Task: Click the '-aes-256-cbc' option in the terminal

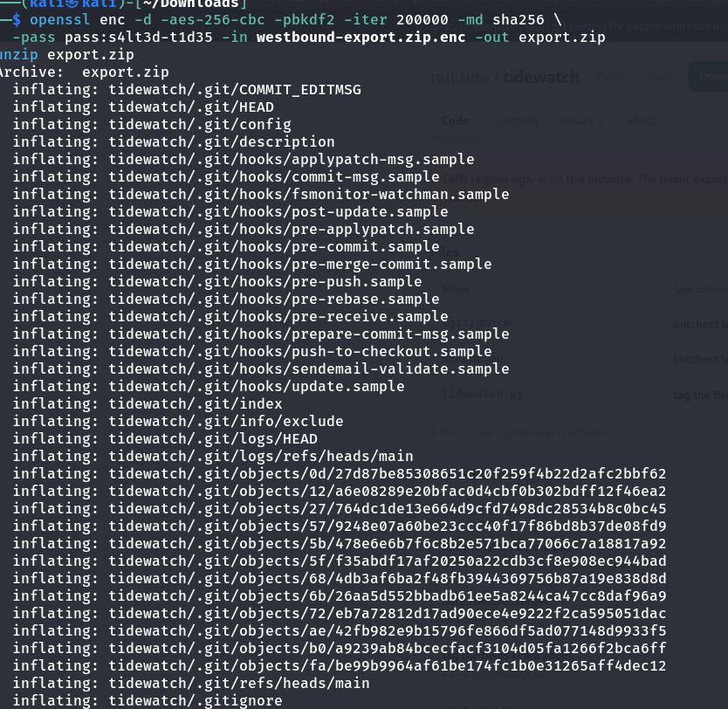Action: point(213,20)
